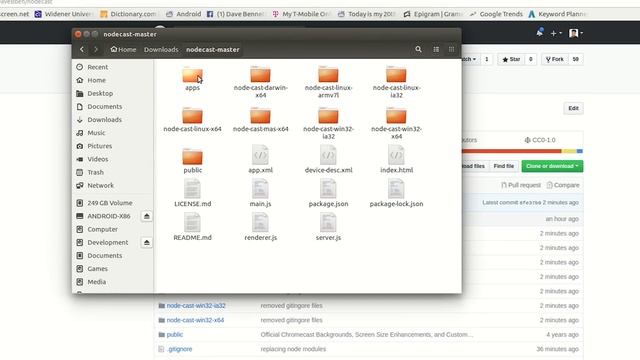Select the device-desc.xml file
Screen dimensions: 640x360
point(328,159)
